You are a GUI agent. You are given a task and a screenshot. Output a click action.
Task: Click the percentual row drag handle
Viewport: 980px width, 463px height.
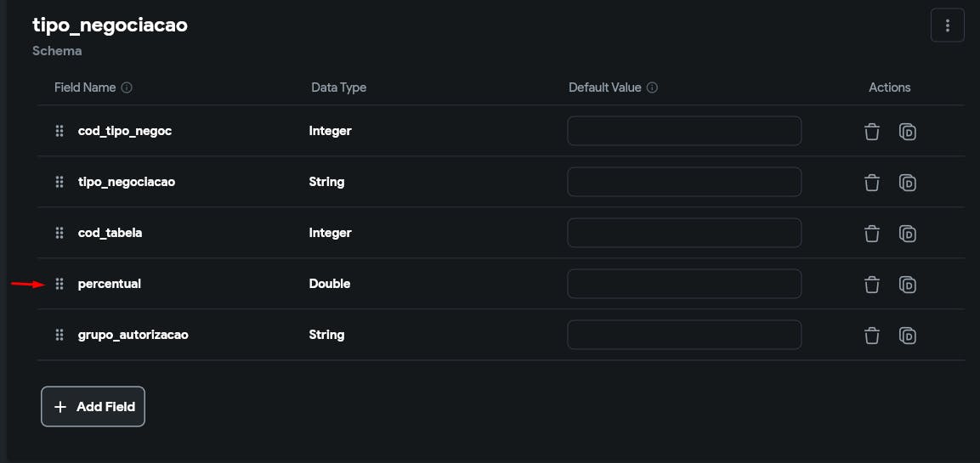click(59, 284)
